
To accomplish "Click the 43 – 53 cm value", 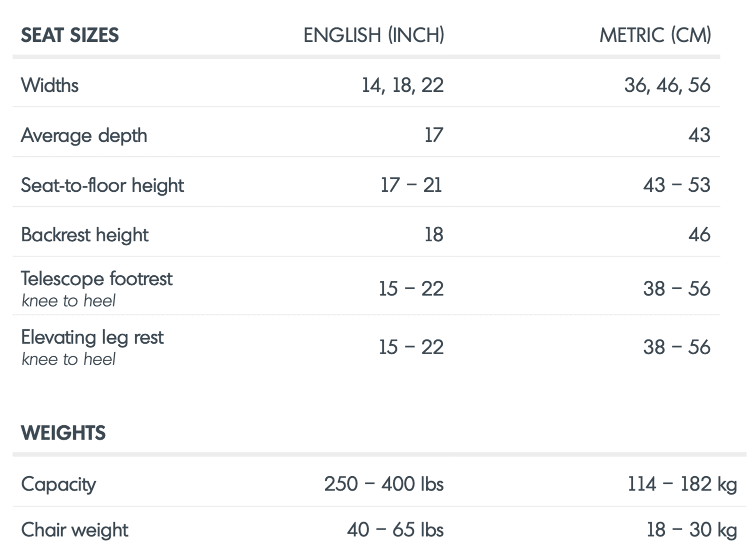I will click(x=676, y=185).
